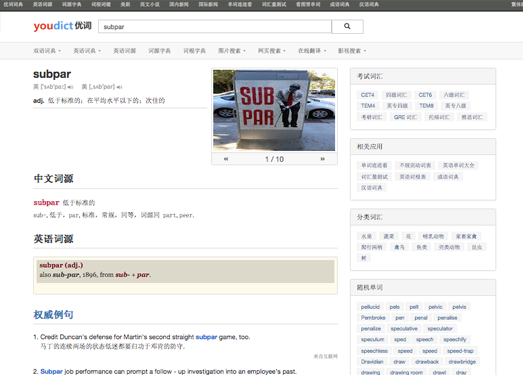Click the 权威例句 heading
This screenshot has height=375, width=523.
tap(53, 315)
